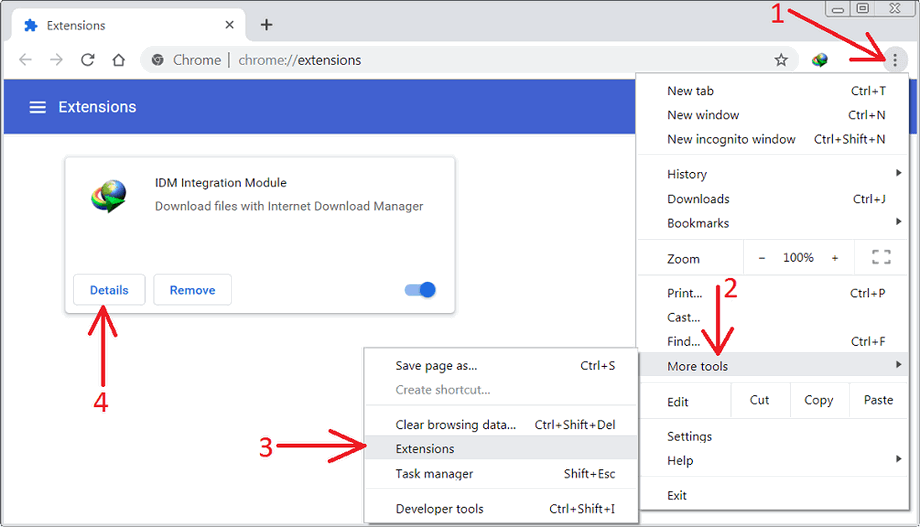Increase zoom with the plus button
920x527 pixels.
pyautogui.click(x=834, y=258)
